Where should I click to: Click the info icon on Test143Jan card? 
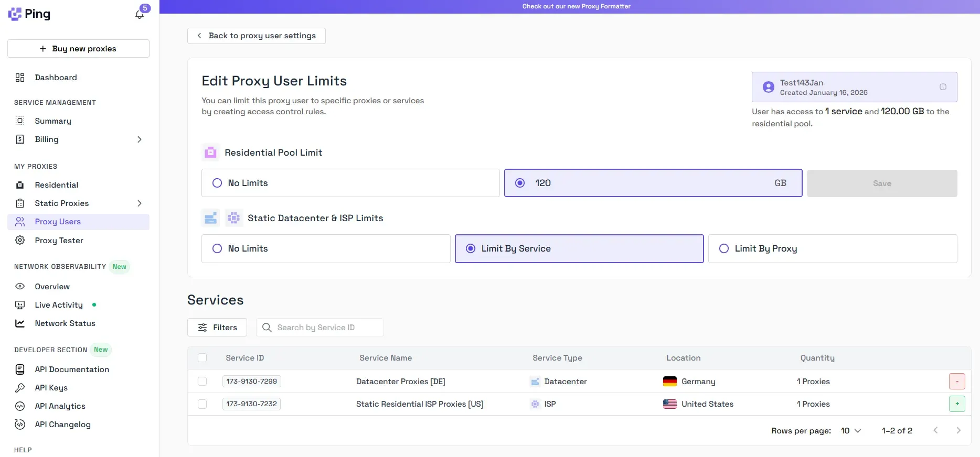coord(943,87)
